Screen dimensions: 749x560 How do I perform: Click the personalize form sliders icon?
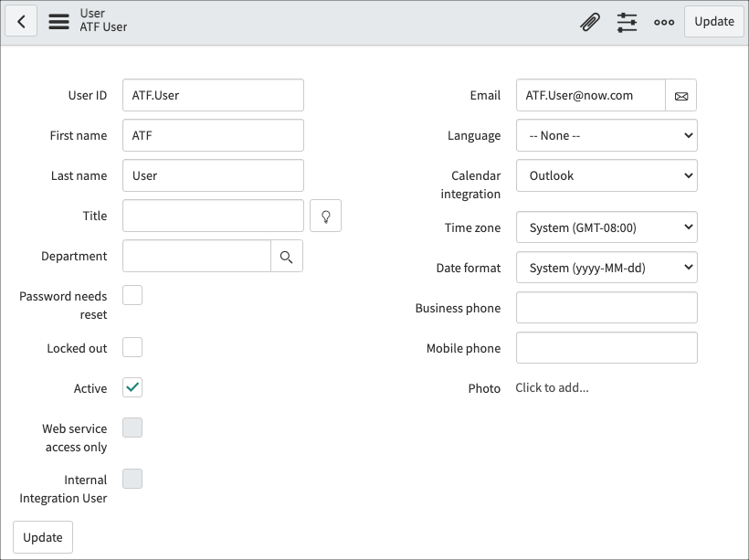pos(627,21)
